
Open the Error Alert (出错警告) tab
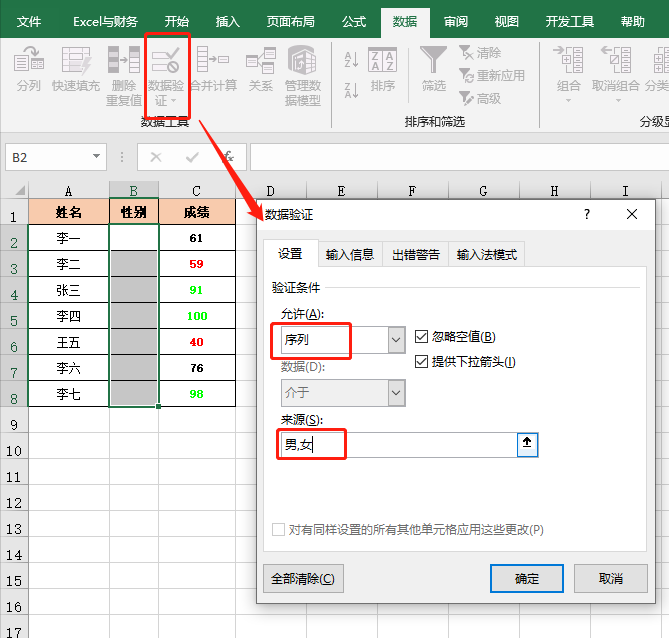point(416,254)
